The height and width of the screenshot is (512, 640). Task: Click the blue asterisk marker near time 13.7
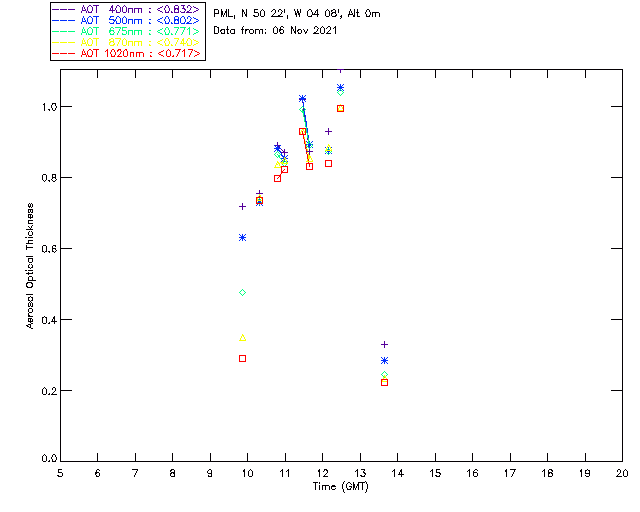click(x=384, y=361)
